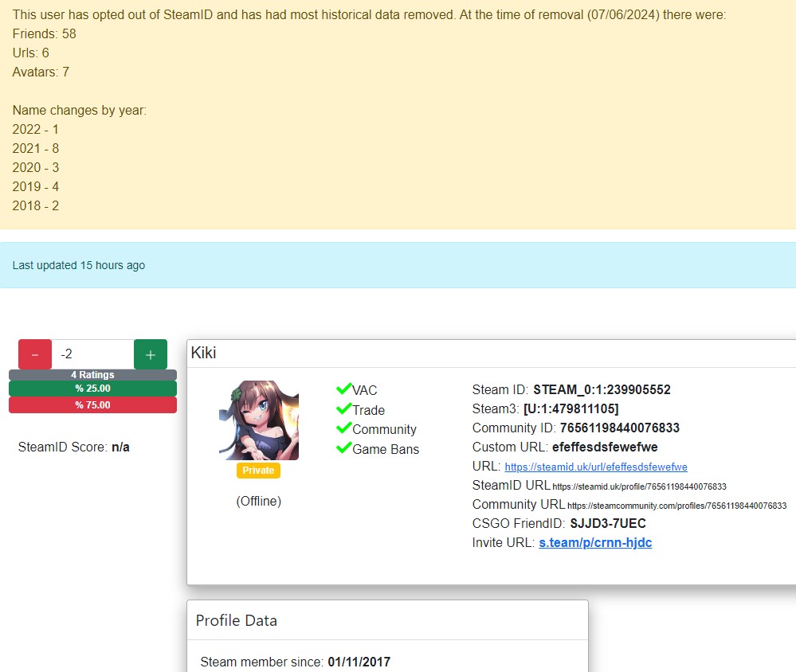796x672 pixels.
Task: Click the 2018 - 2 name change line
Action: [x=36, y=206]
